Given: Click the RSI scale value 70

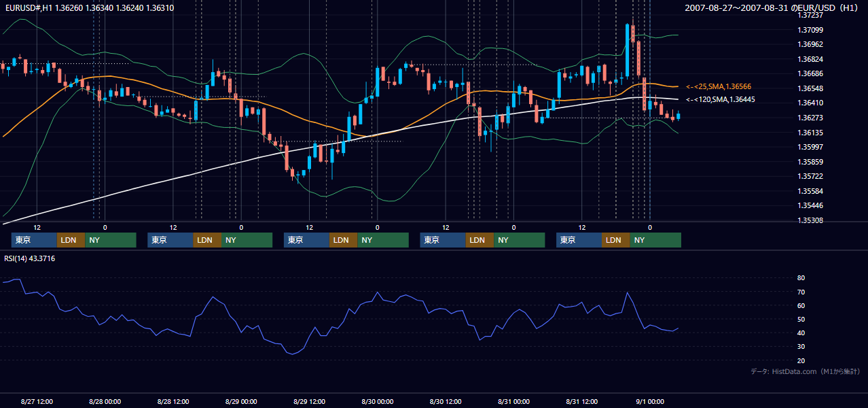Looking at the screenshot, I should point(801,292).
